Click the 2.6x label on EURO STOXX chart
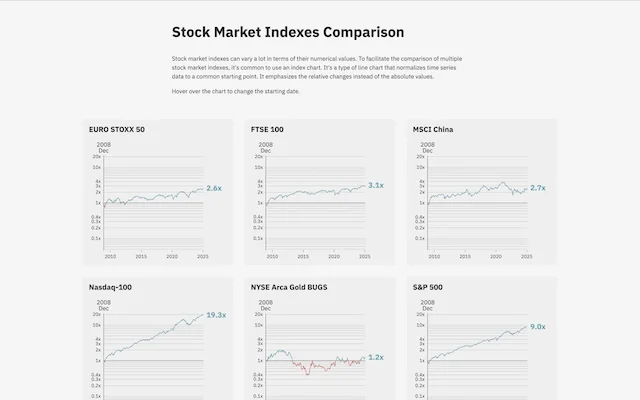 (214, 188)
